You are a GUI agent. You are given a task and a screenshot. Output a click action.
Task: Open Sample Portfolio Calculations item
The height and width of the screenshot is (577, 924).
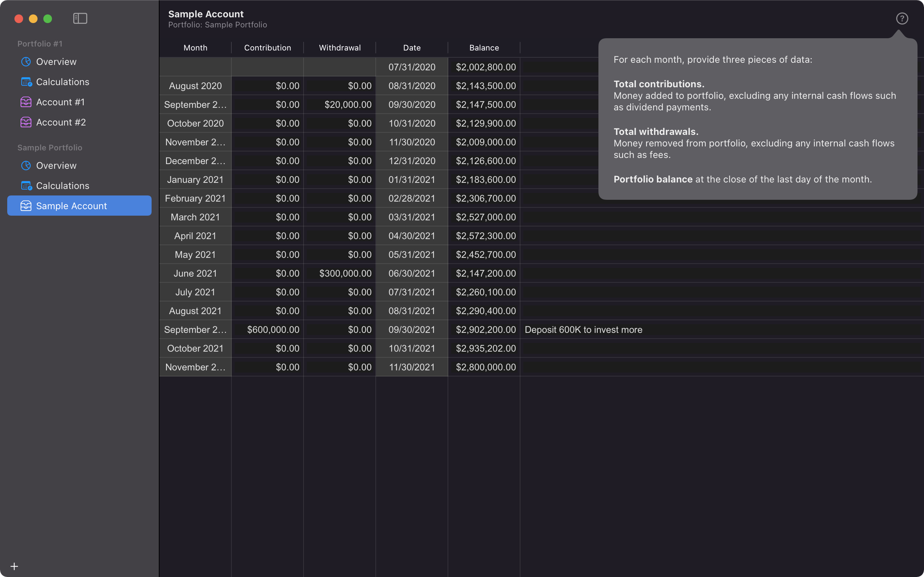(x=62, y=186)
